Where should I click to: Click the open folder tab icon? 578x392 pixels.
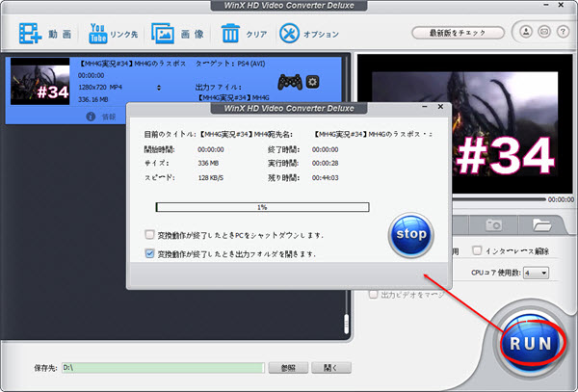[x=541, y=224]
